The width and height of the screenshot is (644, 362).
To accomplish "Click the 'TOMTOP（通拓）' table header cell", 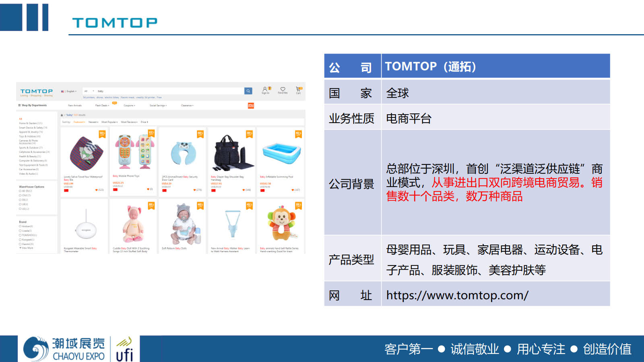I will click(495, 66).
